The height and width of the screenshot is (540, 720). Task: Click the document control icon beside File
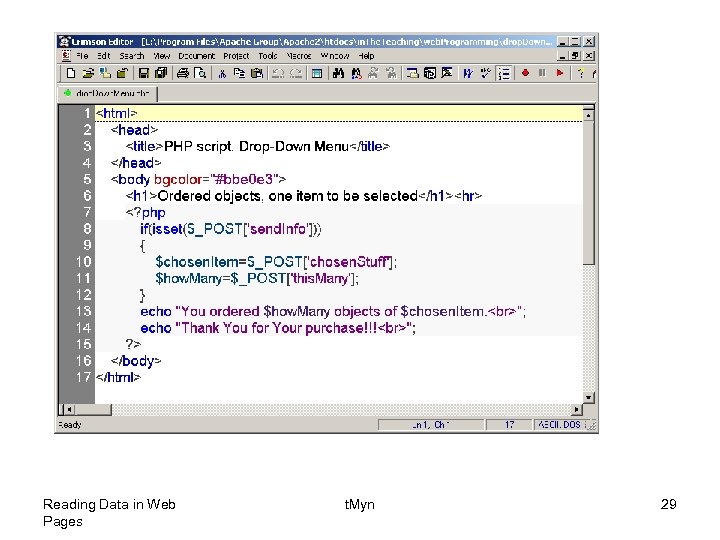pos(66,56)
